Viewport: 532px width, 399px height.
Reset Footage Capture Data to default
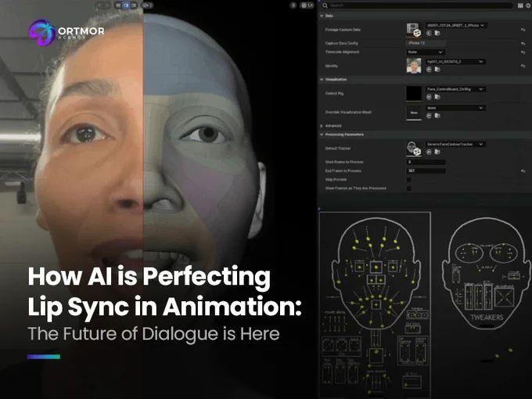(x=523, y=30)
